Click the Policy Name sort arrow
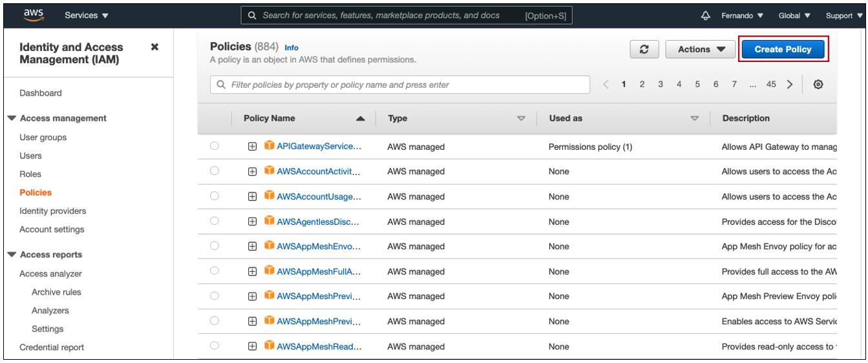Screen dimensions: 868x363 [x=361, y=119]
